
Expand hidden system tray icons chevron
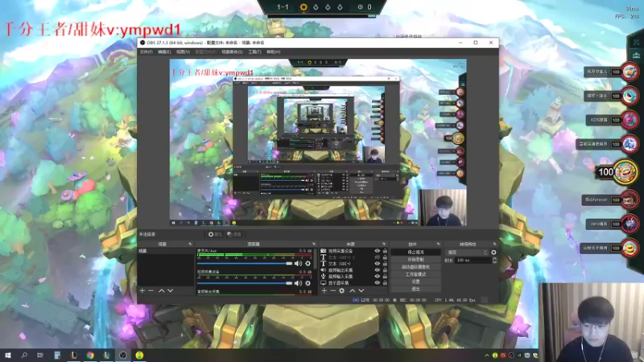tap(487, 356)
